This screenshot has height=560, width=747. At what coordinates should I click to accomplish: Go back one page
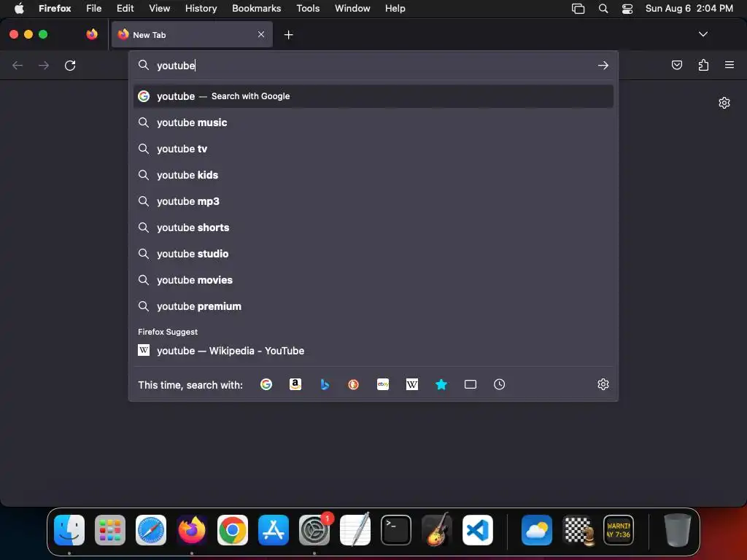pyautogui.click(x=18, y=65)
